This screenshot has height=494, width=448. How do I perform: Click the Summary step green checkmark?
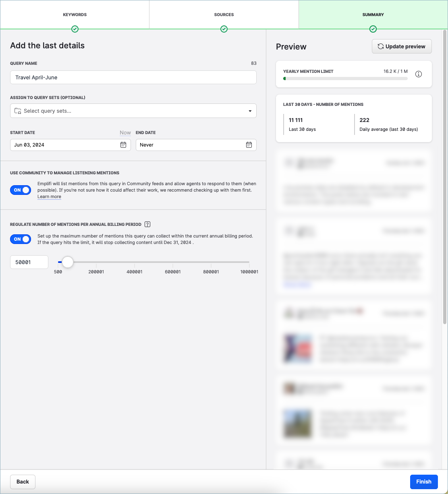(373, 29)
